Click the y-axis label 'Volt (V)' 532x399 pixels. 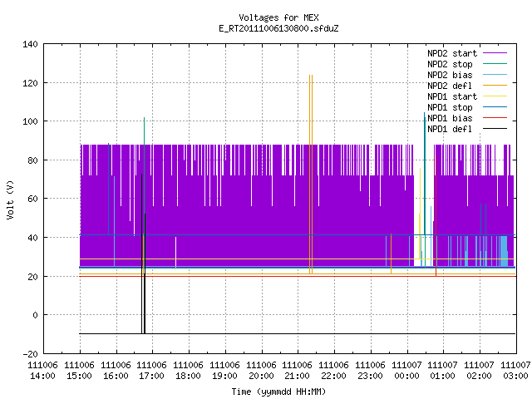tap(10, 199)
